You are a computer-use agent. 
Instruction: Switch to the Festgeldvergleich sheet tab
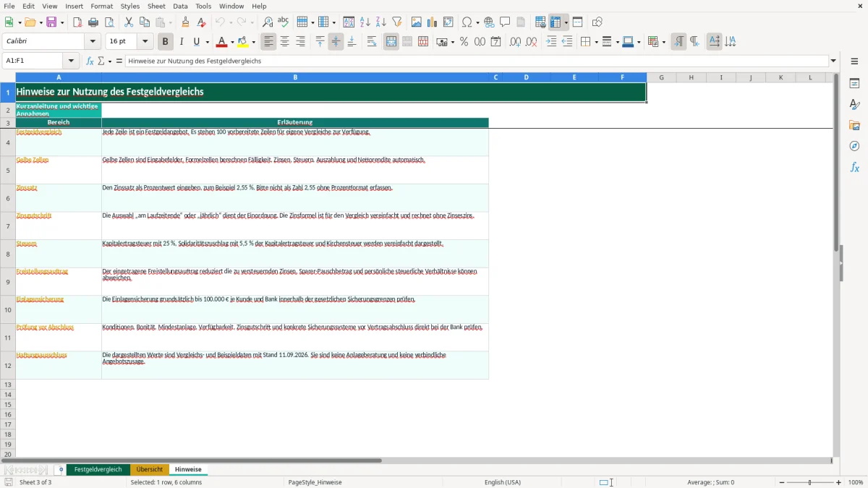(x=98, y=470)
